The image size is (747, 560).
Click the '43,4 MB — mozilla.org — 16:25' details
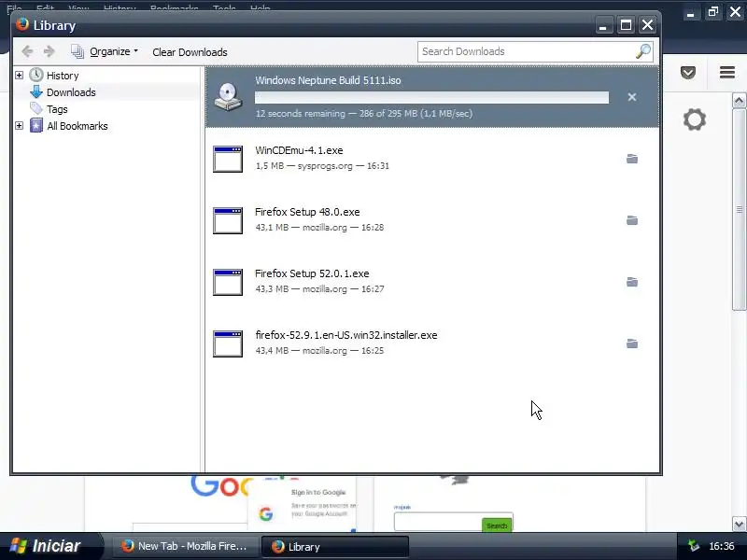pos(319,351)
